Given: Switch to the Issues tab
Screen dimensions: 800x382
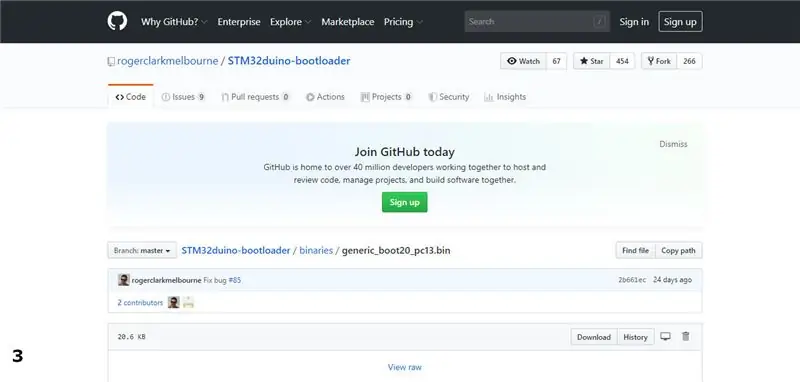Looking at the screenshot, I should [x=183, y=97].
